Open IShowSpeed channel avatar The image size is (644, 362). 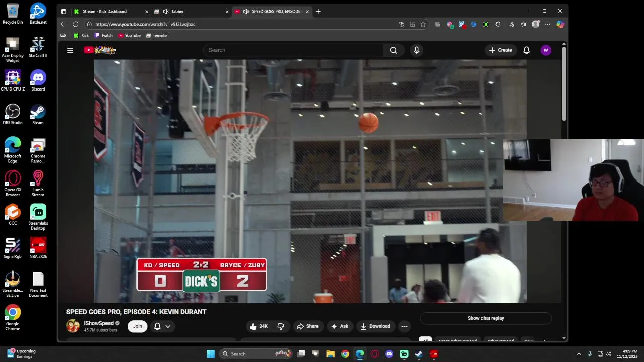73,326
